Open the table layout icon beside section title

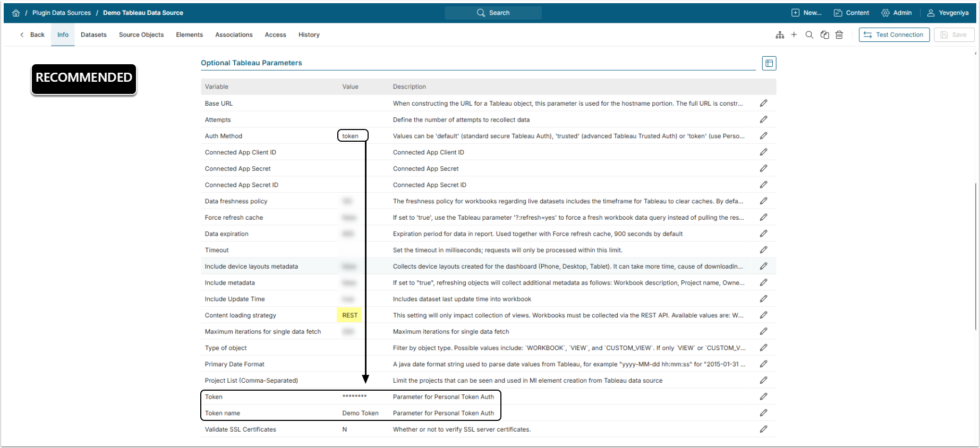tap(769, 63)
